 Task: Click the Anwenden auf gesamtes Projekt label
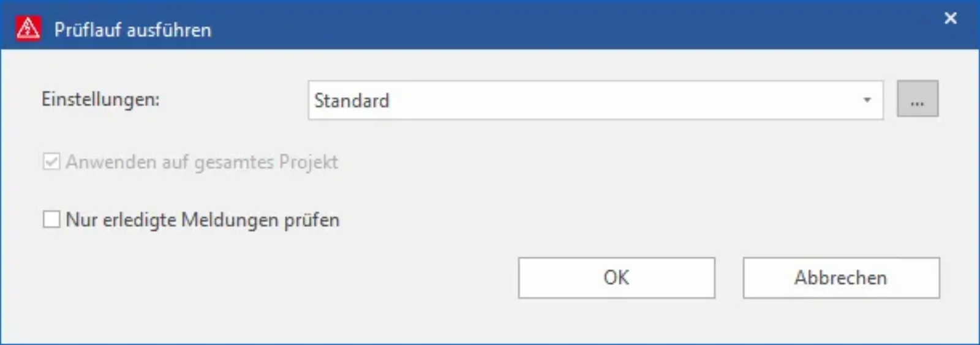click(x=202, y=162)
